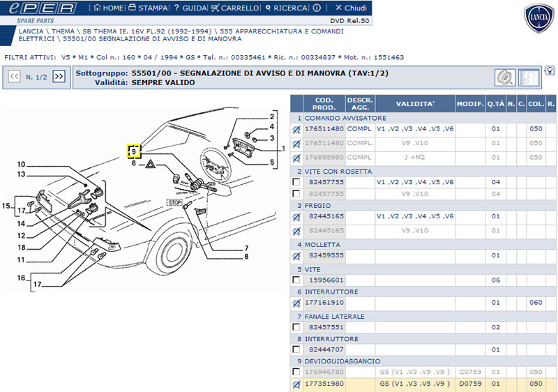Open the CARRELLO shopping cart

pos(235,8)
